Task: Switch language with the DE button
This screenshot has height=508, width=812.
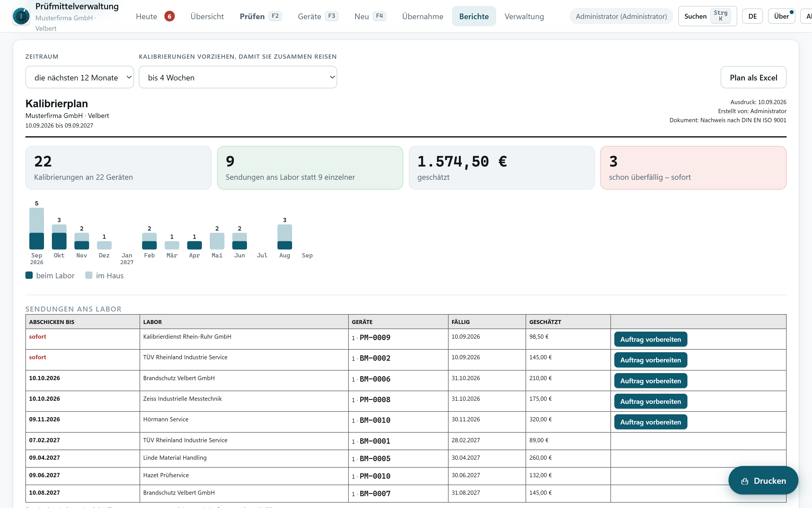Action: tap(752, 16)
